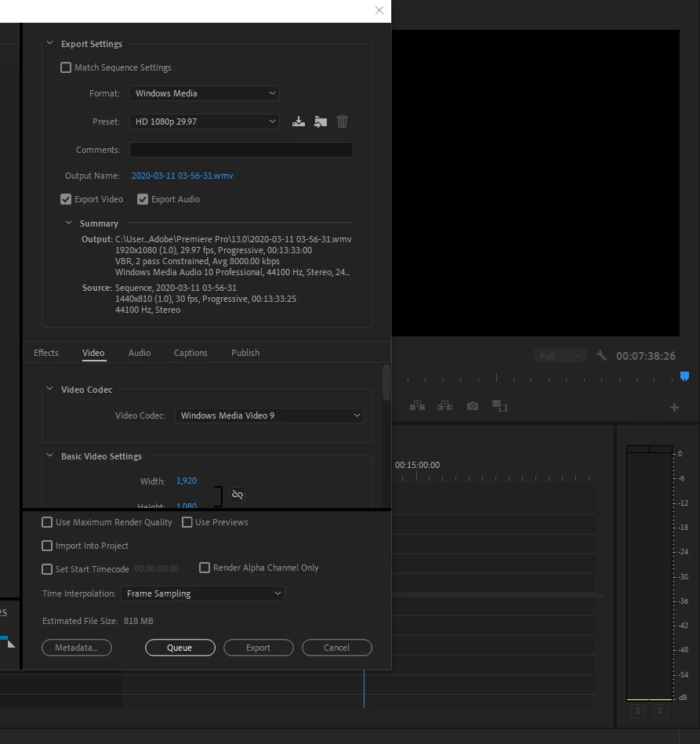The height and width of the screenshot is (744, 700).
Task: Enable the Use Previews checkbox
Action: [x=187, y=522]
